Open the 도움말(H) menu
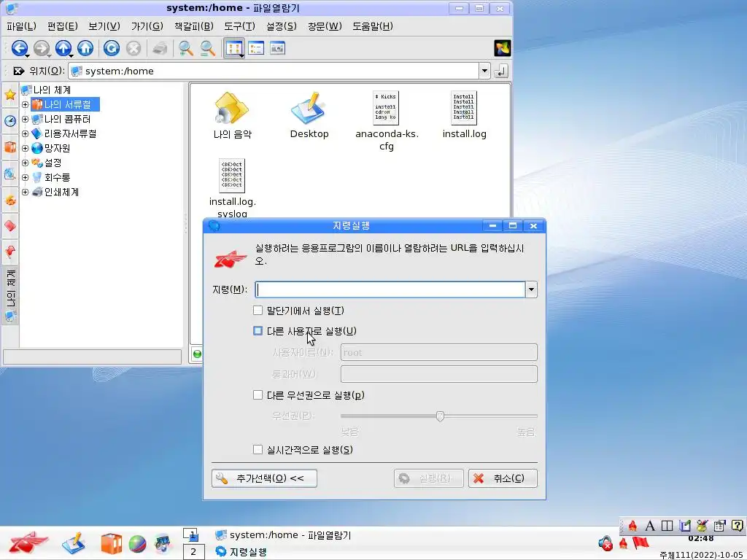 pyautogui.click(x=373, y=26)
